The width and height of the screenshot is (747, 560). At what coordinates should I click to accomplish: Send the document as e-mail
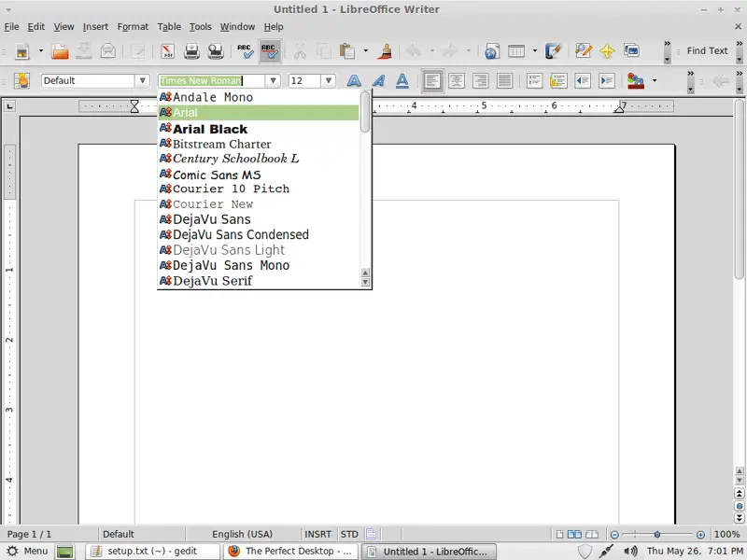[x=108, y=51]
